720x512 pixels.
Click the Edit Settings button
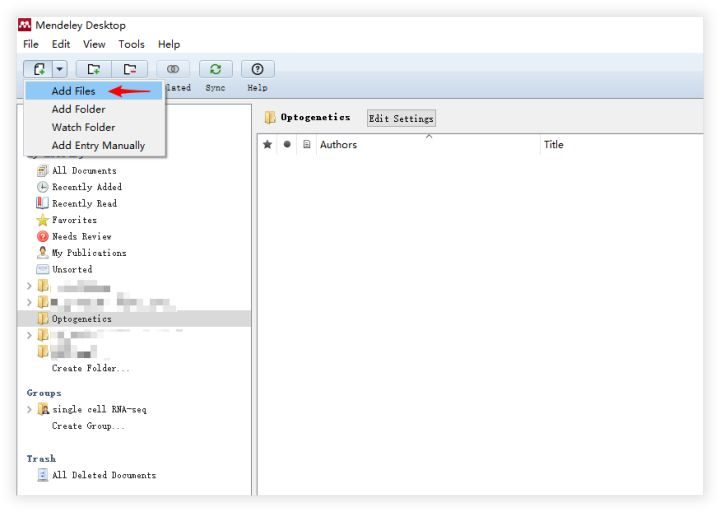[401, 118]
